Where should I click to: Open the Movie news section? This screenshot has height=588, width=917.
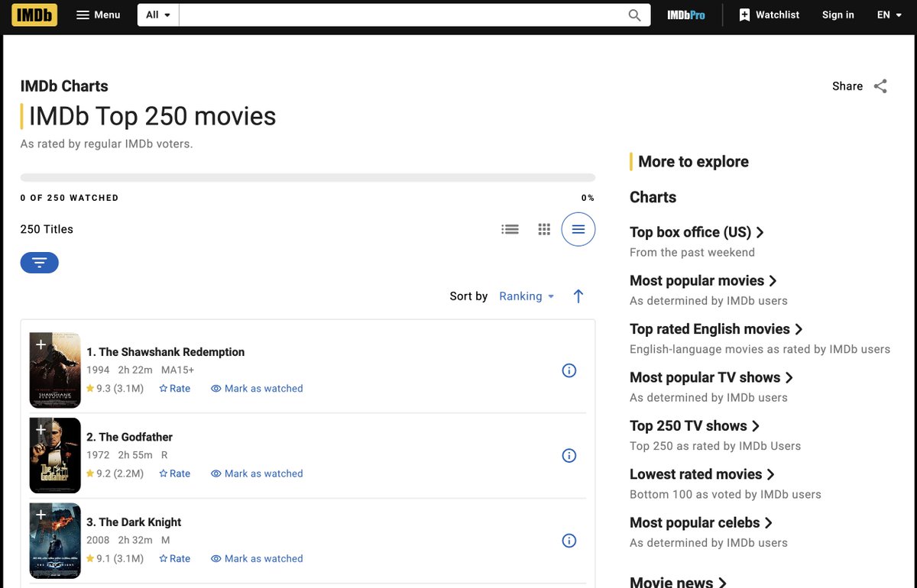(679, 583)
